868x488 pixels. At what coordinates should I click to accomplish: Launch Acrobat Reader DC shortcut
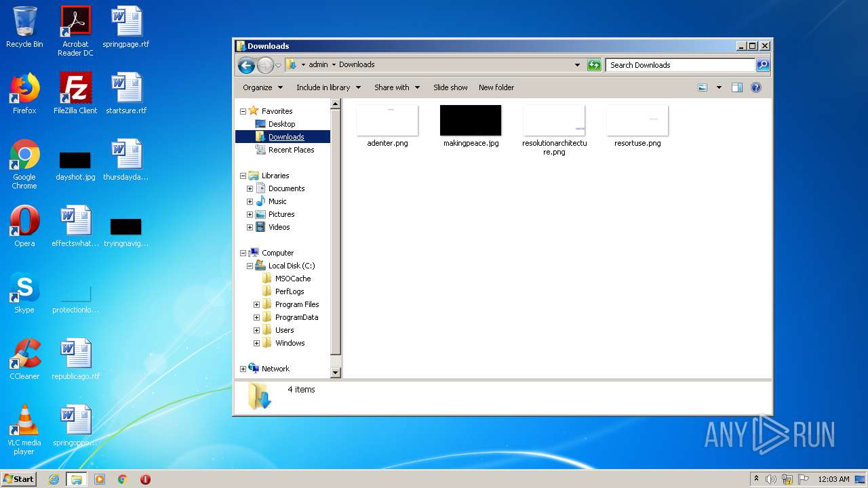pyautogui.click(x=75, y=30)
